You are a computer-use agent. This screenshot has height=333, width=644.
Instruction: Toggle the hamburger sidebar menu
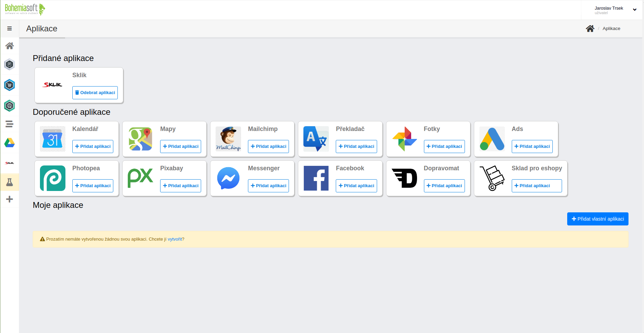10,29
